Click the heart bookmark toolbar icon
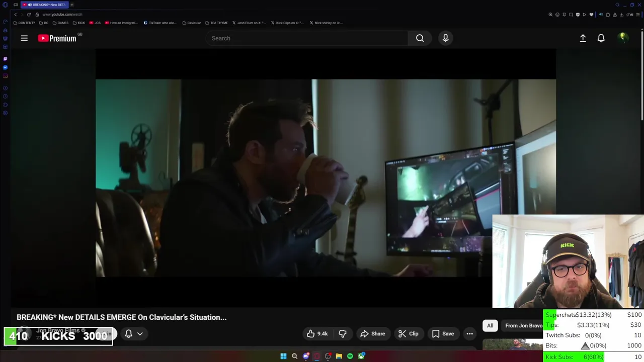The image size is (644, 362). (591, 15)
